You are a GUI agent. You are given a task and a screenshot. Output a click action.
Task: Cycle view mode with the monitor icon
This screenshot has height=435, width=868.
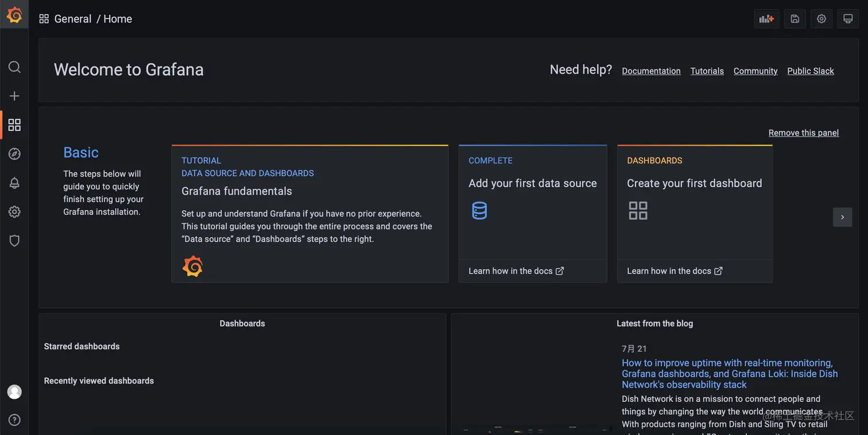848,19
